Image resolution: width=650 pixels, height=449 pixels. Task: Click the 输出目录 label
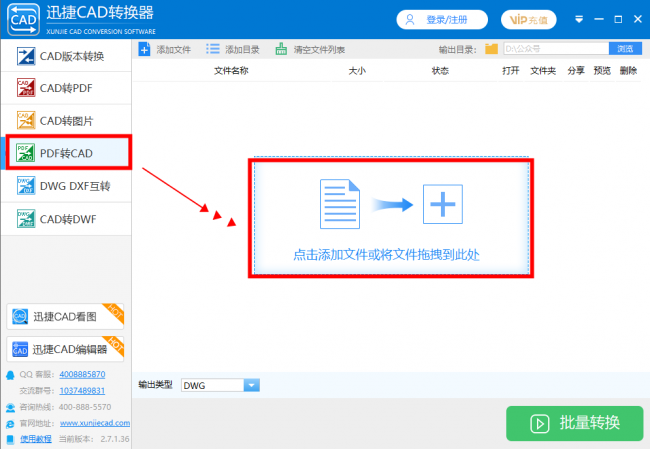pyautogui.click(x=458, y=50)
